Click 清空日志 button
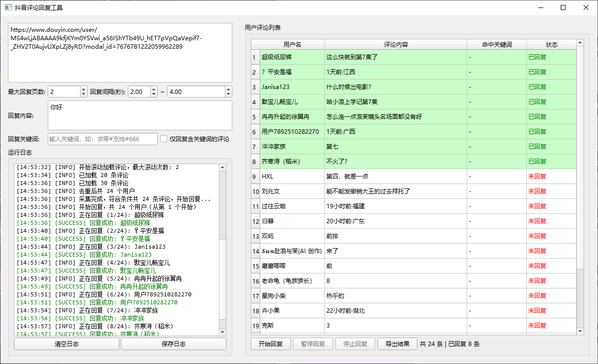This screenshot has width=598, height=364. (x=67, y=344)
